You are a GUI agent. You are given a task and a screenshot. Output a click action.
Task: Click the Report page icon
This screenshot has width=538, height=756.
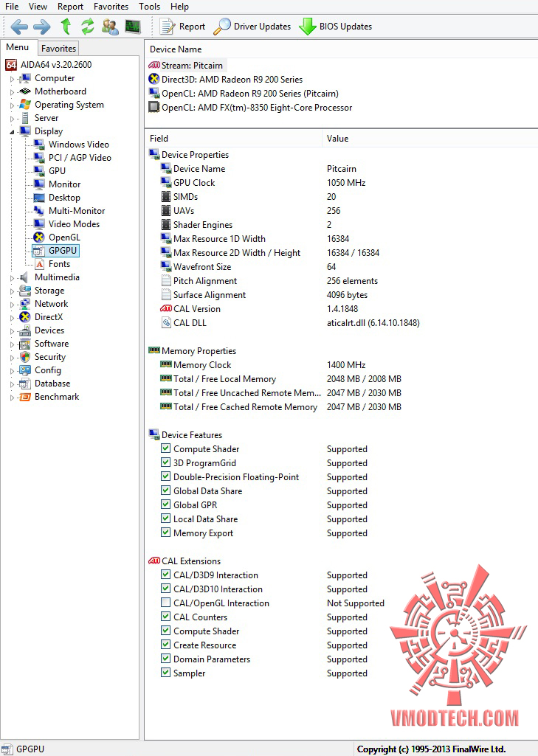(167, 27)
